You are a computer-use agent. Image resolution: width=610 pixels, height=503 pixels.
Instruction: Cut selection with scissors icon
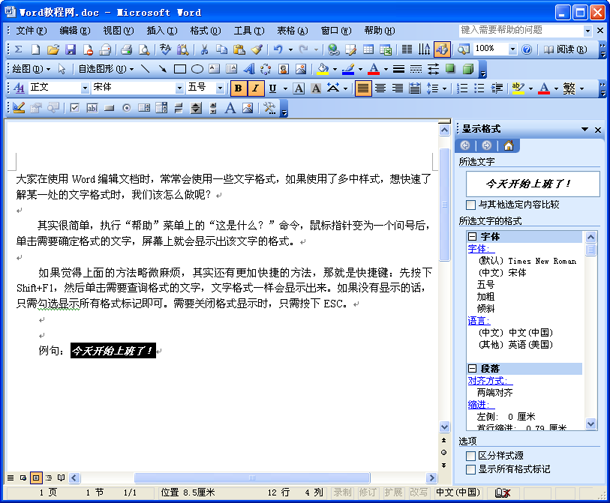(x=204, y=49)
